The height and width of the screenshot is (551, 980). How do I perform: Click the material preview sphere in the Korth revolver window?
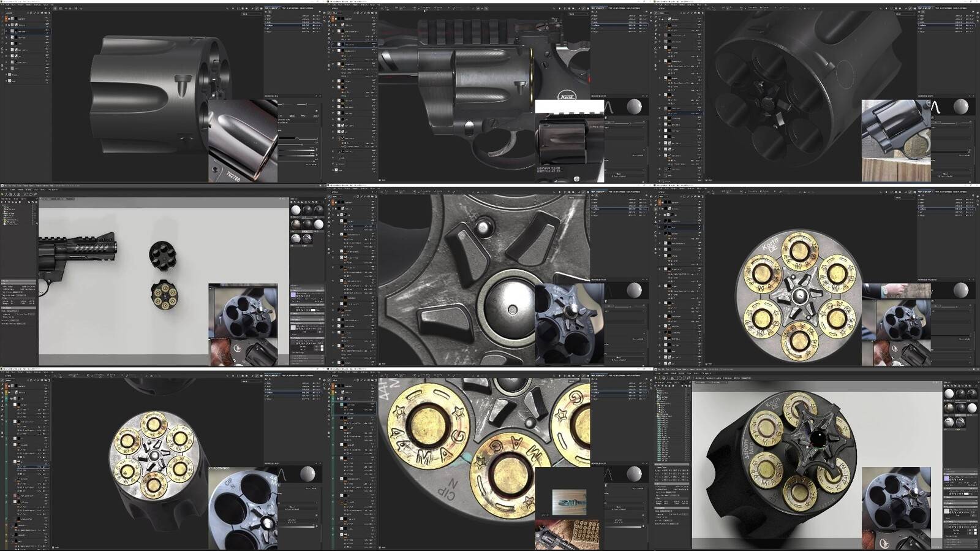click(635, 107)
